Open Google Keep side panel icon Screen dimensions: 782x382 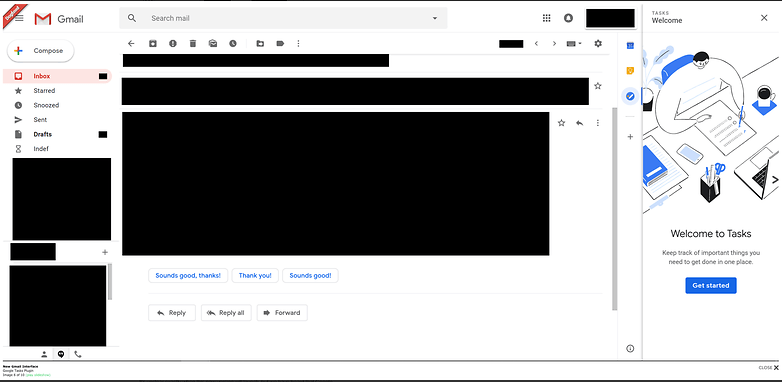630,71
